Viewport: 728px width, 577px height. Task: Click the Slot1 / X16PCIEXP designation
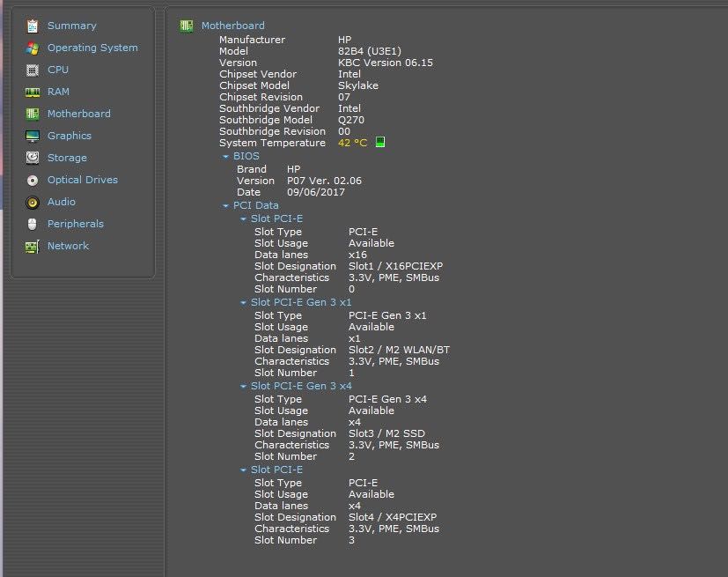coord(395,266)
